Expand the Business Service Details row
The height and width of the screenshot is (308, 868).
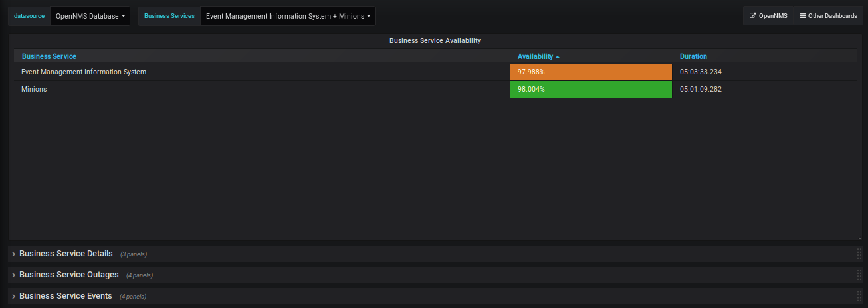coord(66,254)
